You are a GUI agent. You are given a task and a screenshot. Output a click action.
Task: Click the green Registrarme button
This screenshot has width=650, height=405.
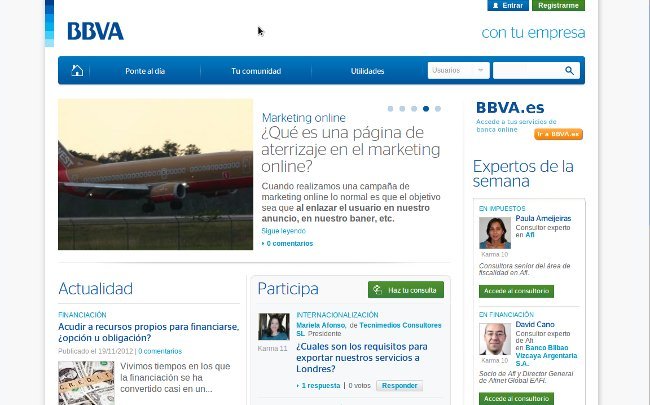pyautogui.click(x=558, y=6)
